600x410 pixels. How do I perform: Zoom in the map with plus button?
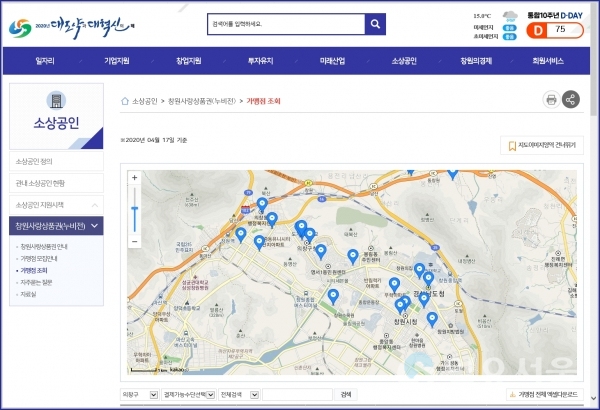click(135, 178)
